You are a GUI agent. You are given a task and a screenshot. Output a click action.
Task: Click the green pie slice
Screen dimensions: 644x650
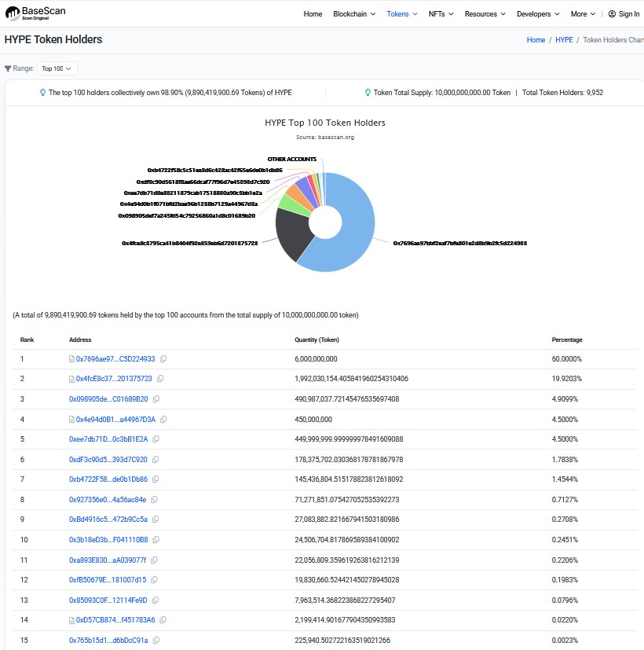pyautogui.click(x=293, y=205)
